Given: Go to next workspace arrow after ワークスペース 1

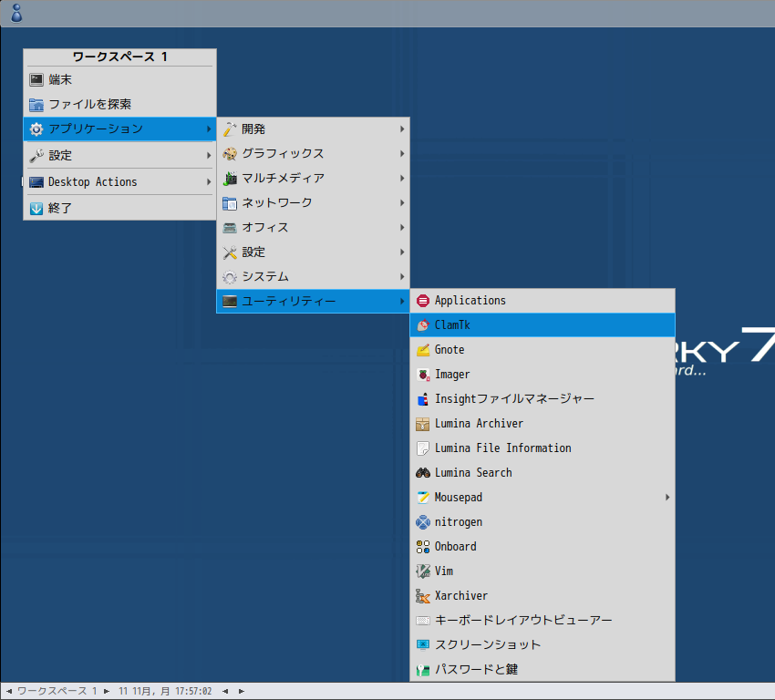Looking at the screenshot, I should click(107, 691).
